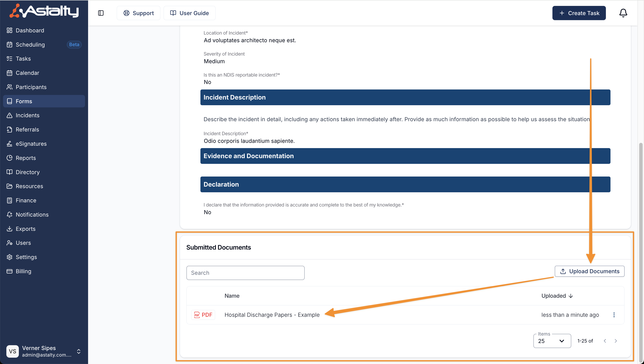
Task: Open the User Guide link
Action: click(x=189, y=13)
